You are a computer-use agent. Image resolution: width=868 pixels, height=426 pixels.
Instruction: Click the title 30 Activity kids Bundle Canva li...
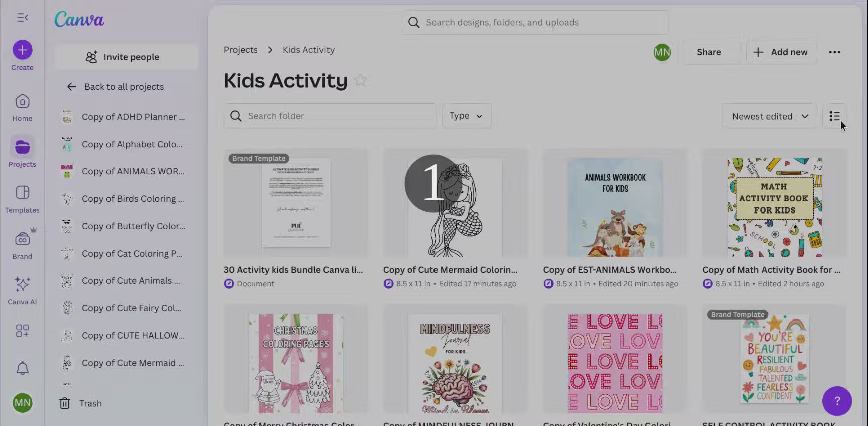pyautogui.click(x=293, y=270)
